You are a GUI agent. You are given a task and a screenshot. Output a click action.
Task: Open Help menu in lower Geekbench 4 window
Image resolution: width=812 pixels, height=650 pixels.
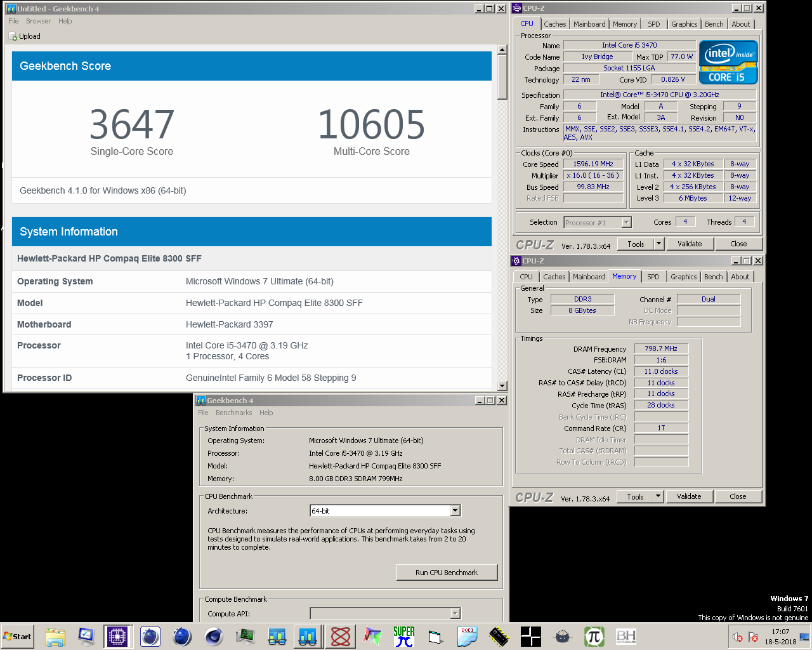click(266, 413)
